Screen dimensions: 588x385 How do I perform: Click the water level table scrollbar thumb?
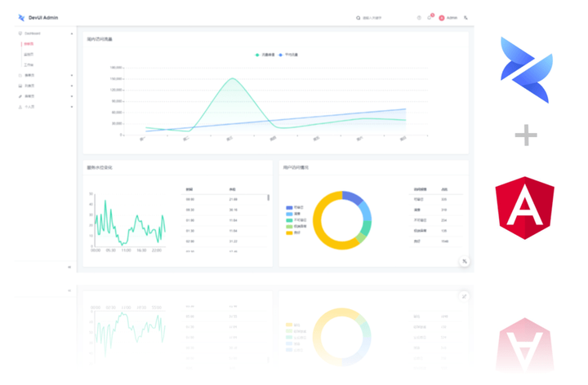[268, 197]
